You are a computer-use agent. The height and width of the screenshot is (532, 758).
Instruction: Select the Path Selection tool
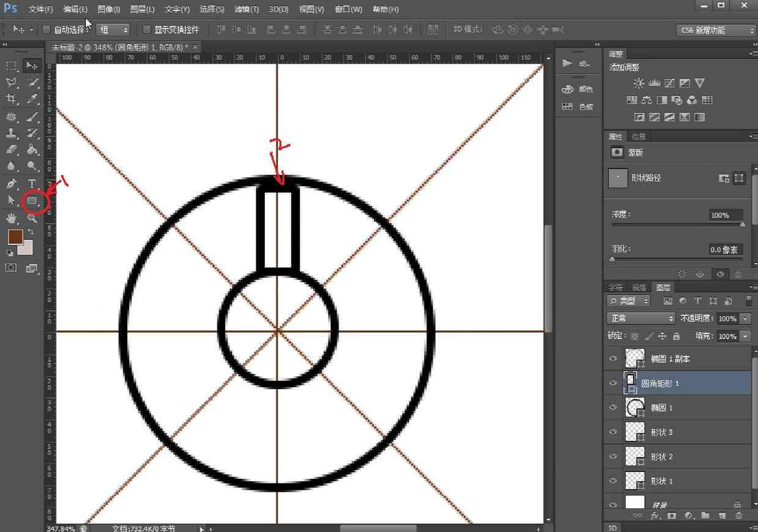click(x=12, y=200)
